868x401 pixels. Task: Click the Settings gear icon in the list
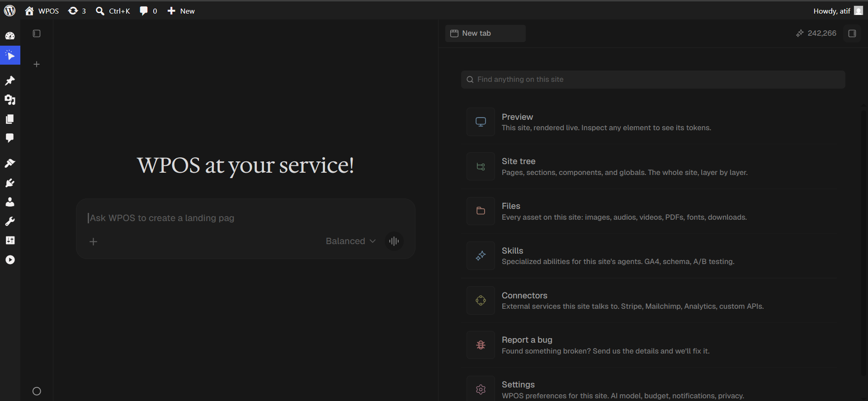481,389
